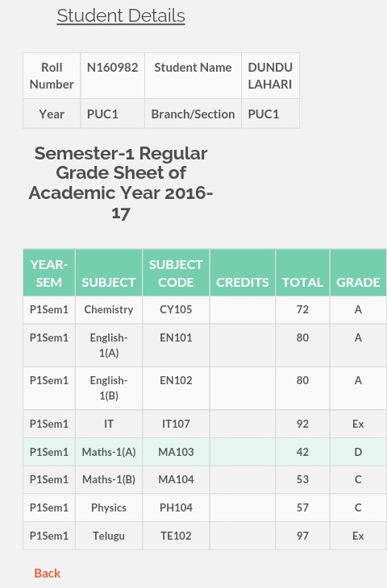Click the IT107 subject code
The width and height of the screenshot is (387, 588).
point(176,424)
